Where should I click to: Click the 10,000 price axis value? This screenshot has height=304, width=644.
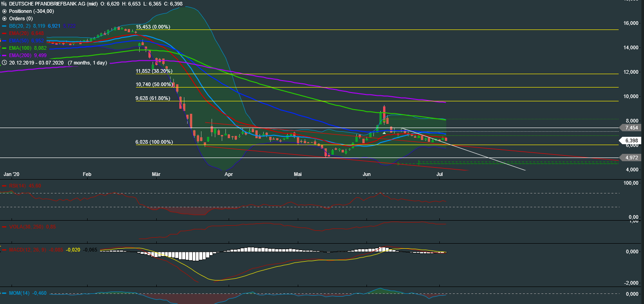point(631,96)
